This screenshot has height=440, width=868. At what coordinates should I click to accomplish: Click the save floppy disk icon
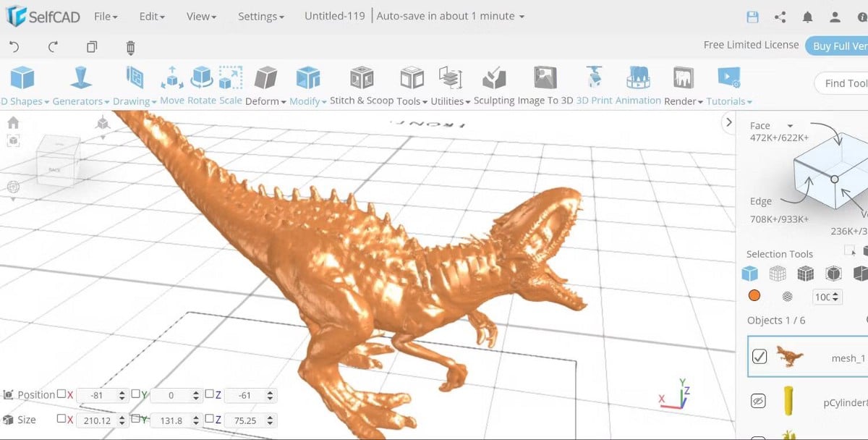tap(752, 17)
